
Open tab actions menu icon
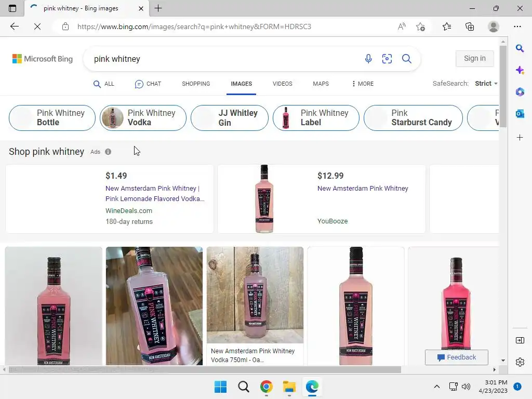12,8
